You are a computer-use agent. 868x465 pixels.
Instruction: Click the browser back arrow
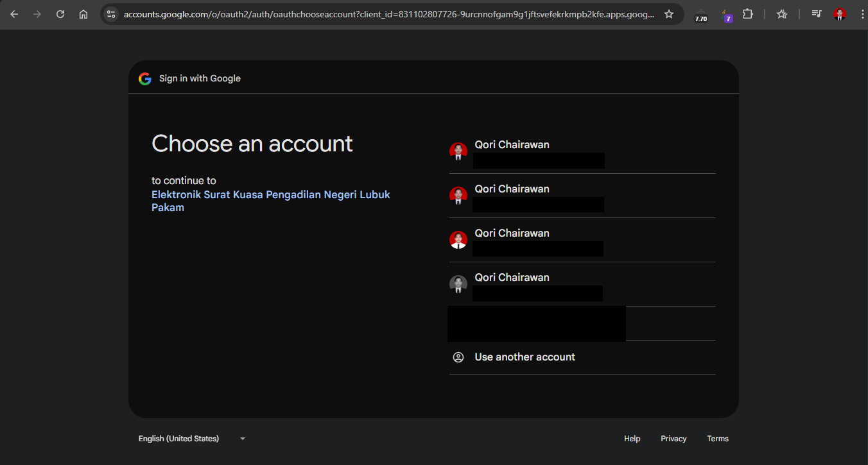click(x=14, y=14)
